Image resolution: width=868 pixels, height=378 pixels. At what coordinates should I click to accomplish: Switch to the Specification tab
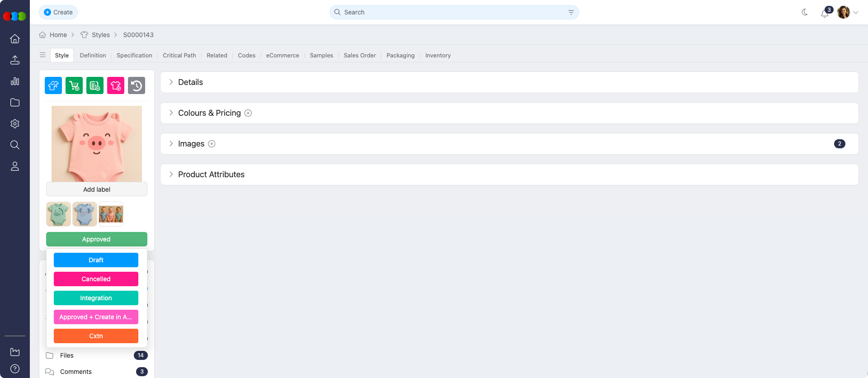click(x=134, y=55)
